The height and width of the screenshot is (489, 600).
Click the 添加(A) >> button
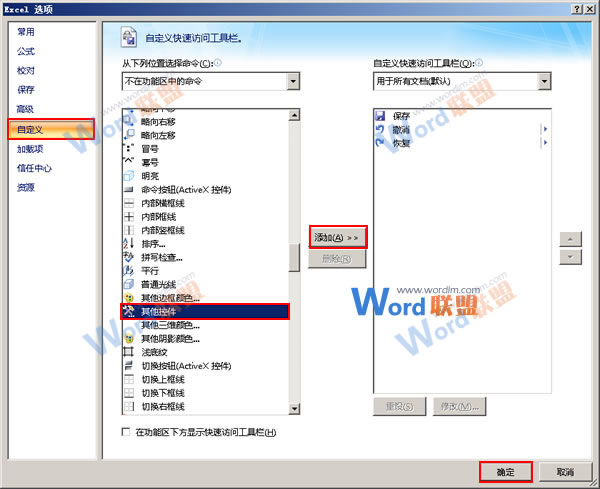tap(338, 238)
